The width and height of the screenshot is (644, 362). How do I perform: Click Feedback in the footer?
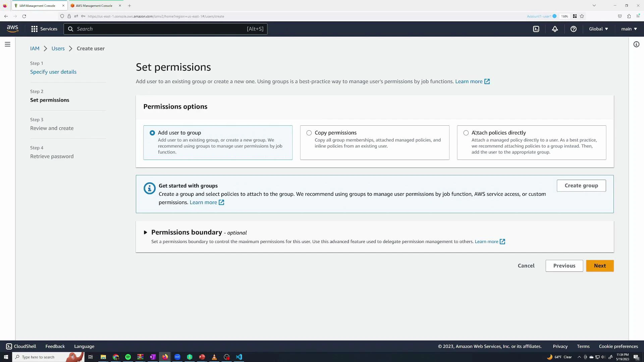(x=55, y=346)
